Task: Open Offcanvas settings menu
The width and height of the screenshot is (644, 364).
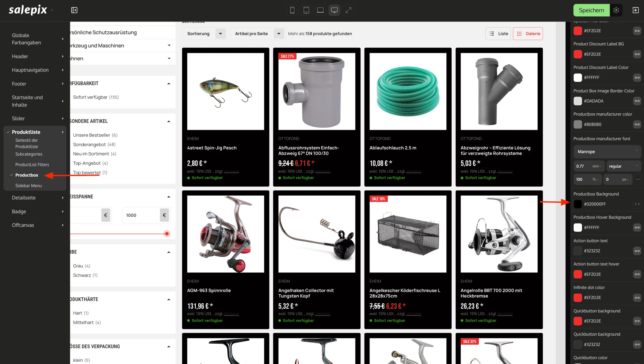Action: click(35, 225)
